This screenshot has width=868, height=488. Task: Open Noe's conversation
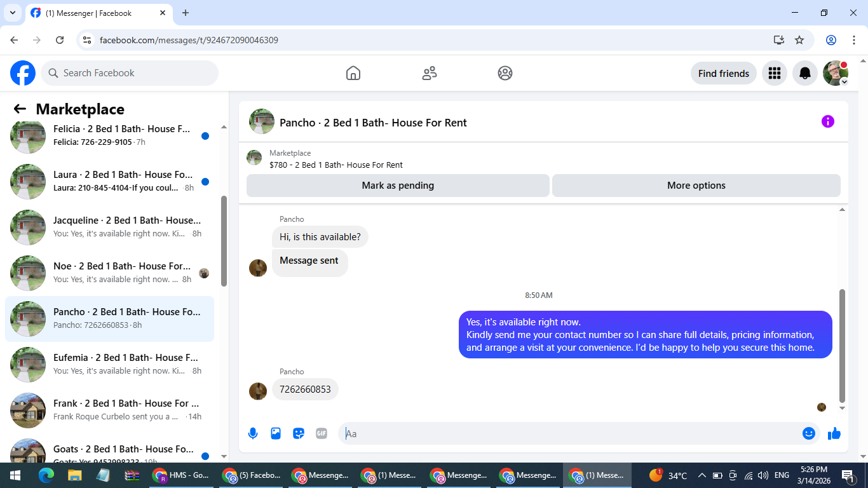coord(109,273)
